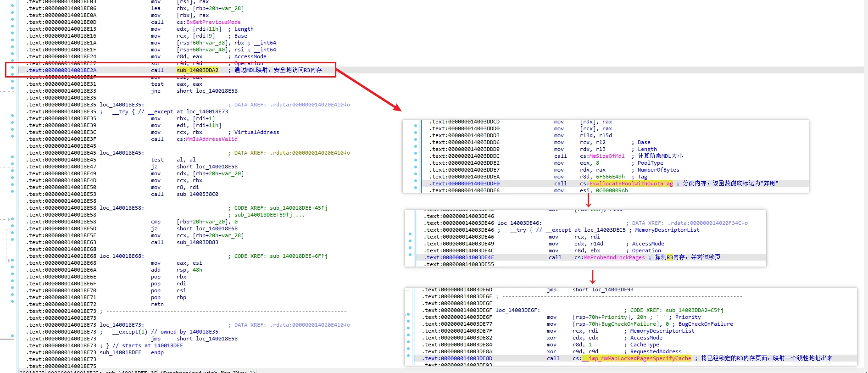Select the highlighted ExAllocatePoolWithQuotaTag call
The image size is (868, 373).
(x=631, y=184)
